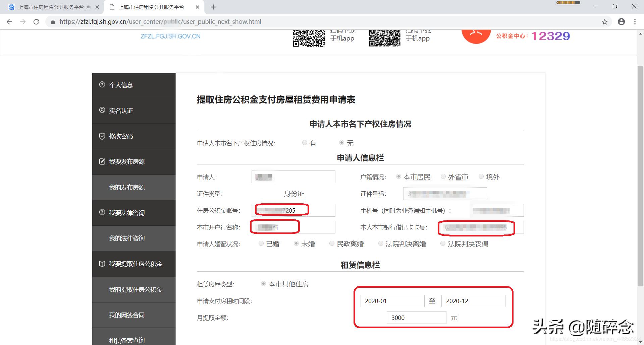Expand the 我要提取住房公积金 sidebar section
This screenshot has height=345, width=644.
click(x=135, y=264)
